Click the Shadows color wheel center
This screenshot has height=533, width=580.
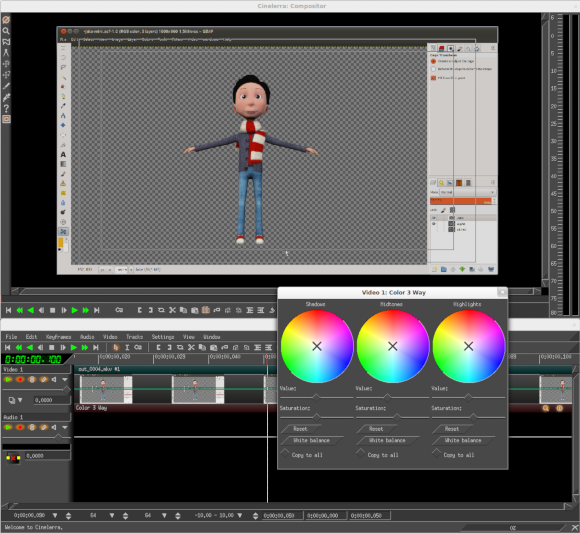317,346
